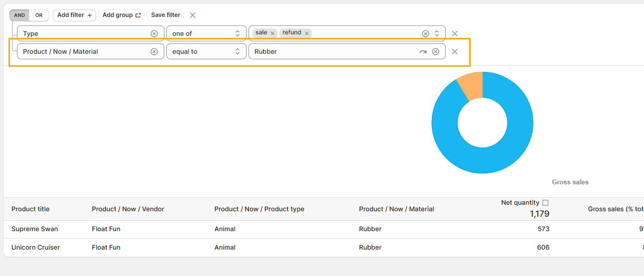Toggle the Net quantity checkbox
Viewport: 644px width, 276px height.
click(545, 203)
